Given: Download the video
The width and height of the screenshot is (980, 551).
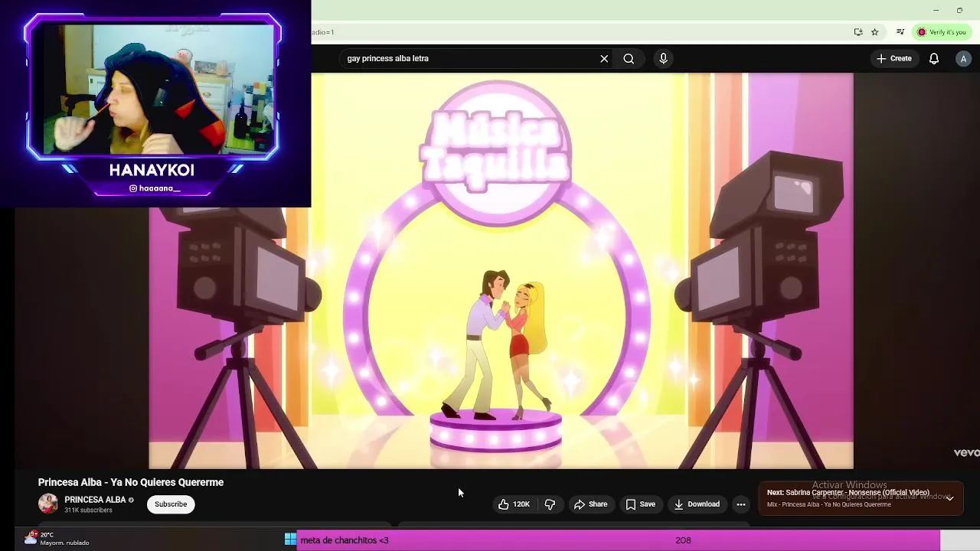Looking at the screenshot, I should pos(697,504).
